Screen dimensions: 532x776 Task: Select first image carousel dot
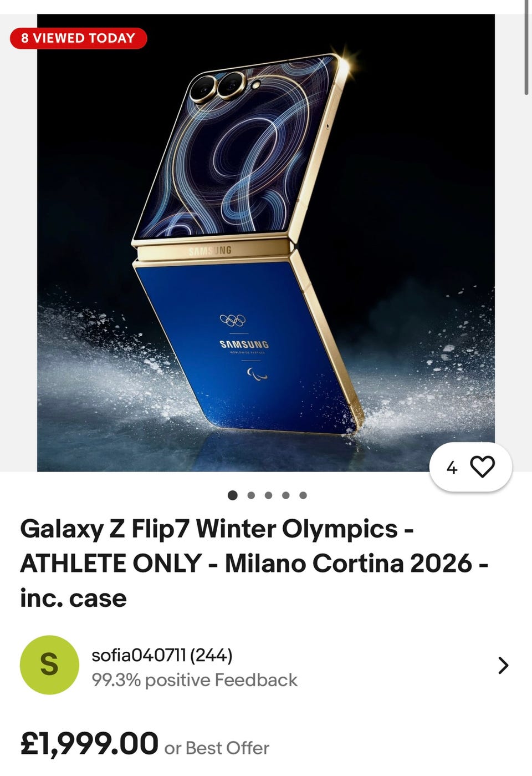tap(233, 495)
